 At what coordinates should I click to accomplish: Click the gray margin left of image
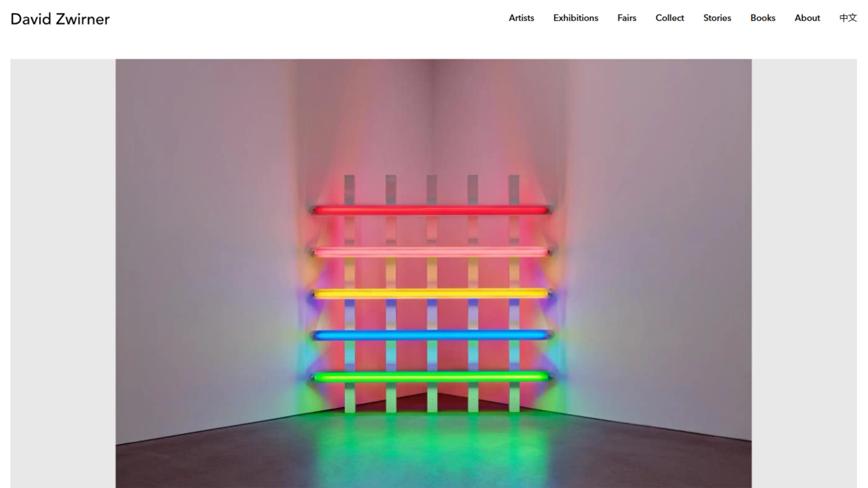(63, 273)
